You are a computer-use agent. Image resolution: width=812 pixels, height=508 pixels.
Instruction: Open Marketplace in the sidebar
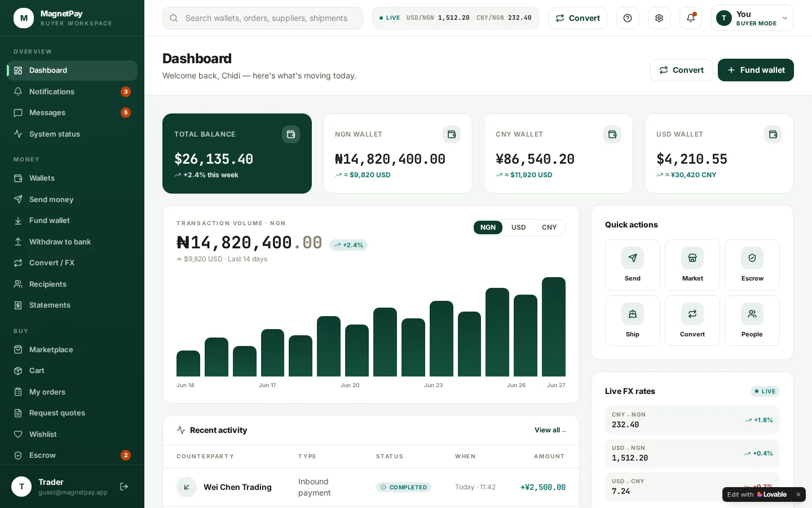(x=72, y=350)
